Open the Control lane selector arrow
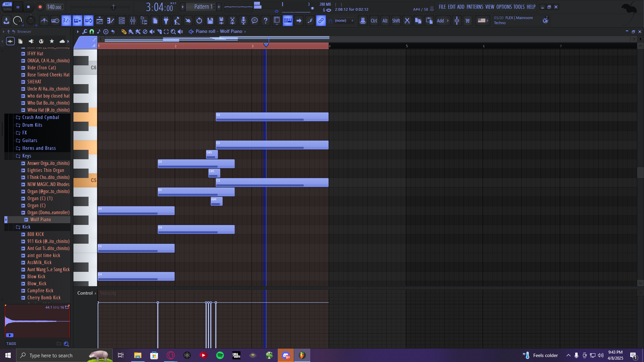644x362 pixels. 96,293
